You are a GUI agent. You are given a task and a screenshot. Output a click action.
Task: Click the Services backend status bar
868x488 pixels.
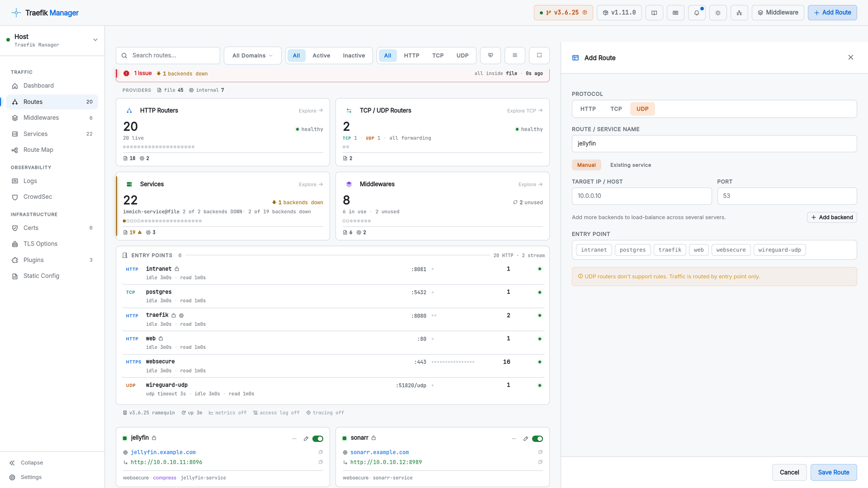click(162, 221)
